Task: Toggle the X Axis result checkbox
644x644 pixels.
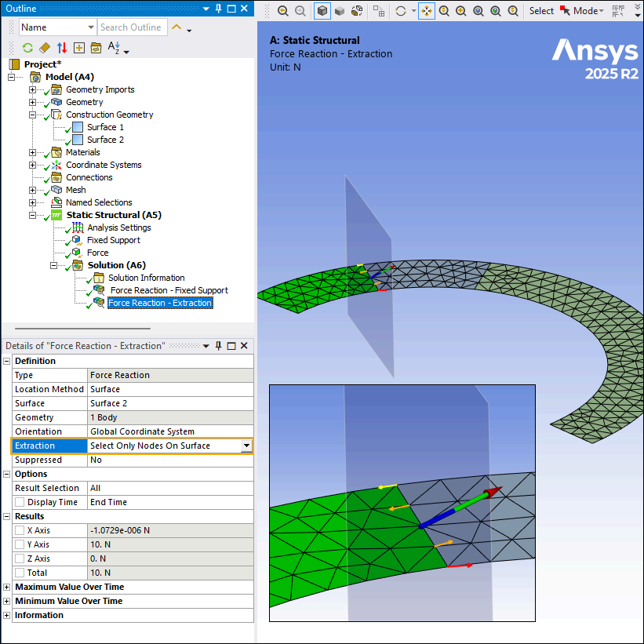Action: point(20,530)
